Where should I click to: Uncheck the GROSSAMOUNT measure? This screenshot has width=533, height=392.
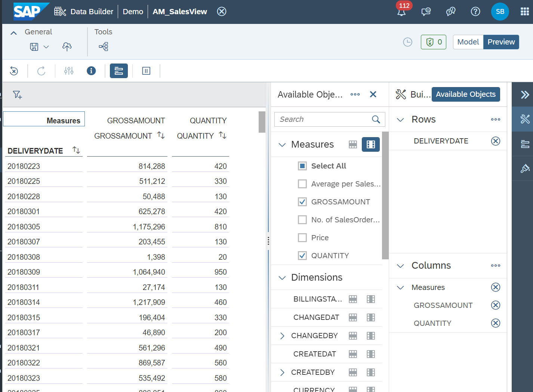[302, 201]
